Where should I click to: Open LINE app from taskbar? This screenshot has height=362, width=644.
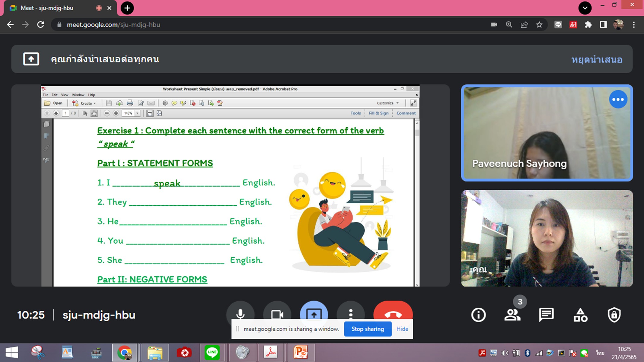tap(212, 352)
